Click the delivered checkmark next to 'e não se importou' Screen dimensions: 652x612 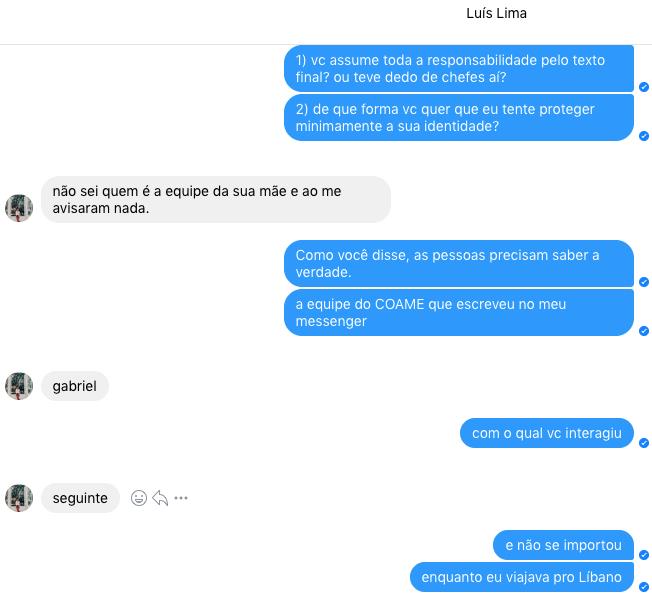point(644,555)
